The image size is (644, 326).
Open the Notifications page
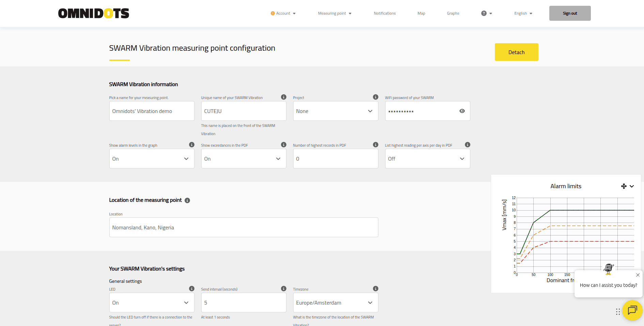(x=384, y=13)
